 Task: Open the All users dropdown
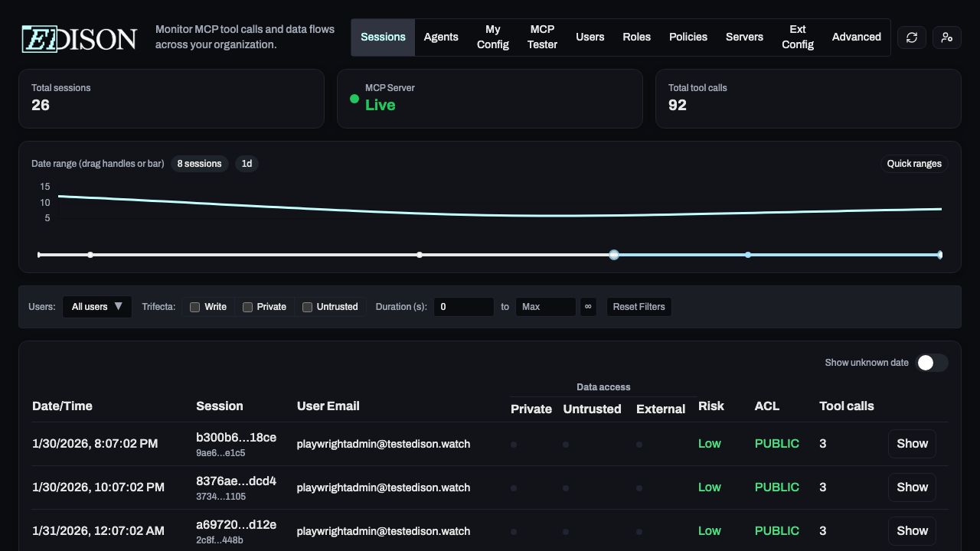pyautogui.click(x=96, y=306)
